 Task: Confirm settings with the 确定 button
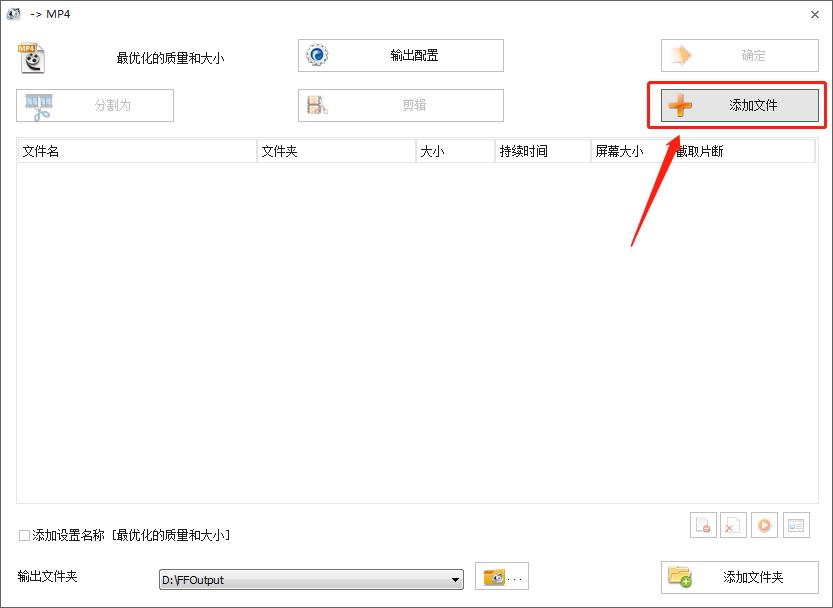coord(739,55)
